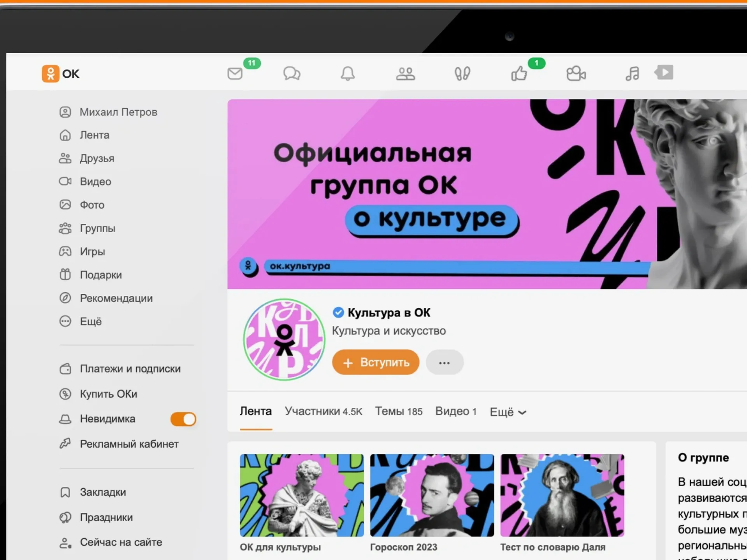Click the Официальная группа ОК cover banner
747x560 pixels.
click(x=487, y=194)
